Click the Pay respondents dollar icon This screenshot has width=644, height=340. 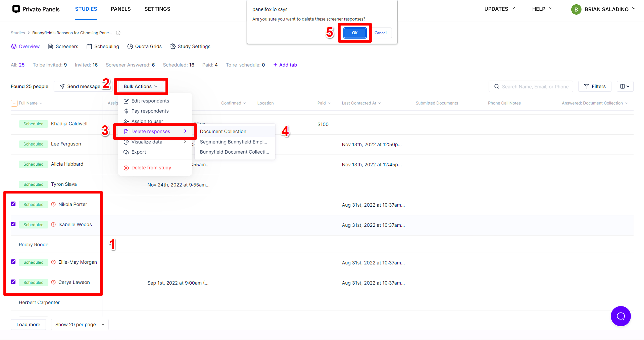coord(126,111)
